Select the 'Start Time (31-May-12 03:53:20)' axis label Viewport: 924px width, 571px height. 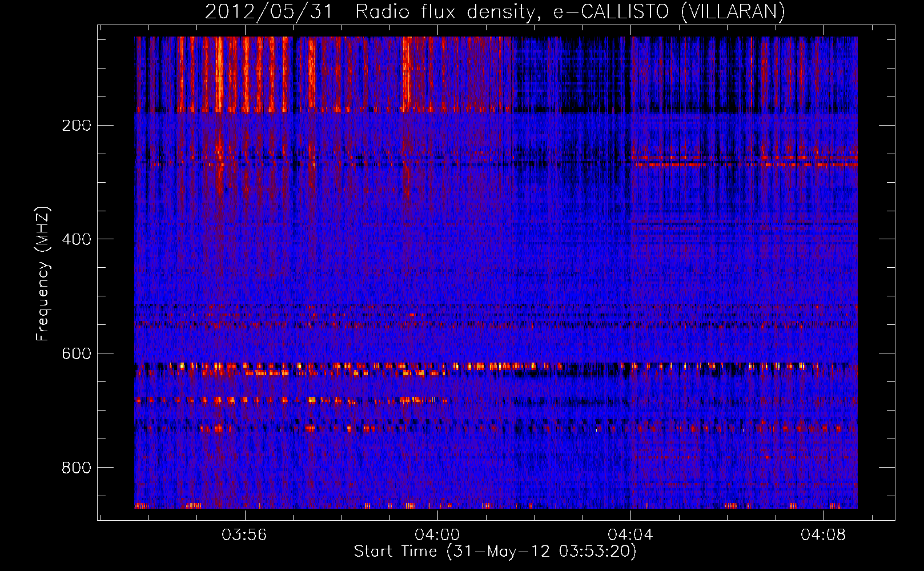coord(495,552)
